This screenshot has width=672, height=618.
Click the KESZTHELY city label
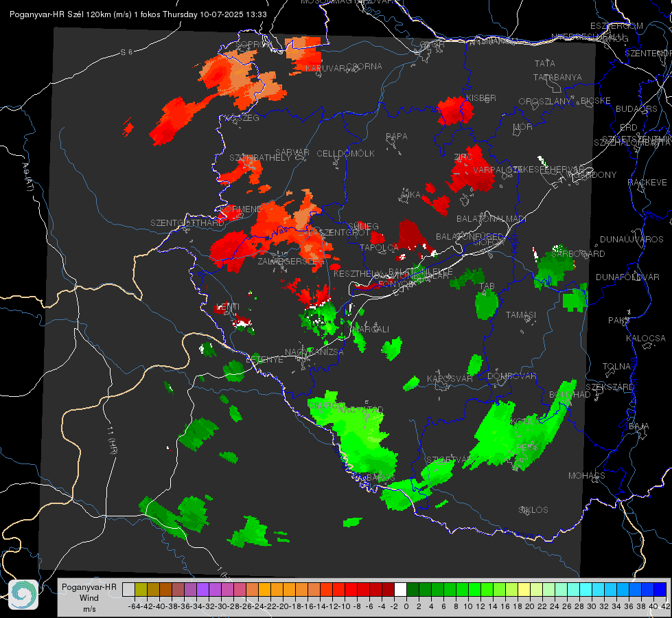tap(358, 273)
